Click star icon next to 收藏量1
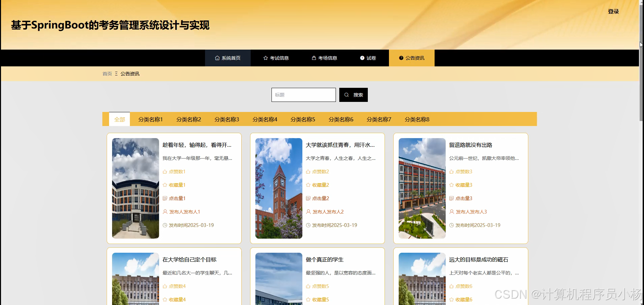Viewport: 644px width, 305px height. coord(165,185)
